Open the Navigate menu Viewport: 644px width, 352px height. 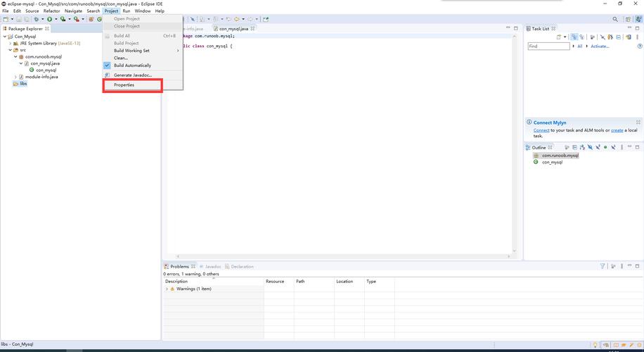pos(74,11)
